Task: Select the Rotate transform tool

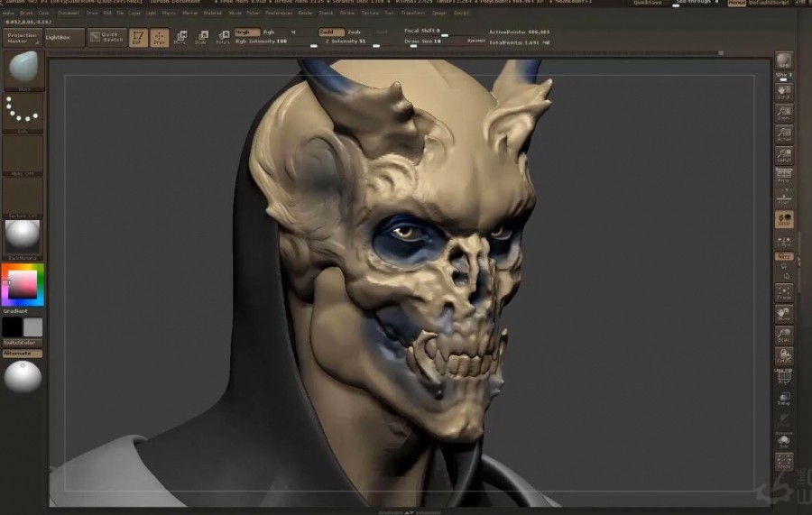Action: point(223,38)
